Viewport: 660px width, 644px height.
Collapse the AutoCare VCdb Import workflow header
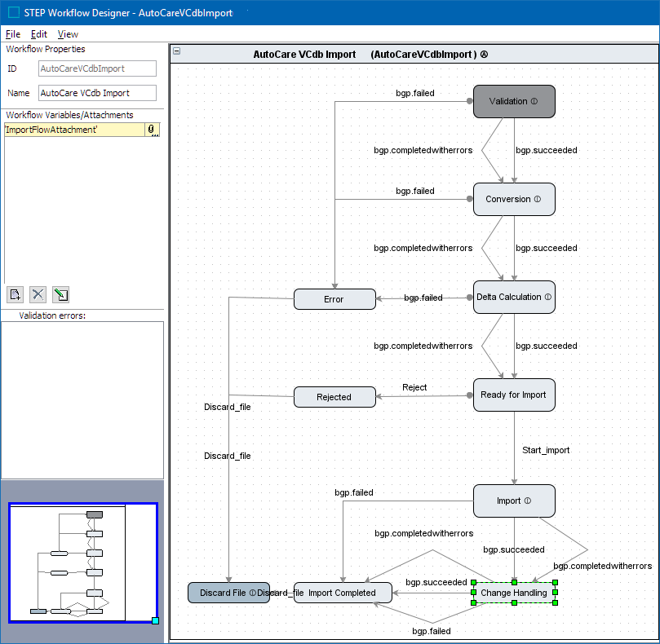coord(177,51)
